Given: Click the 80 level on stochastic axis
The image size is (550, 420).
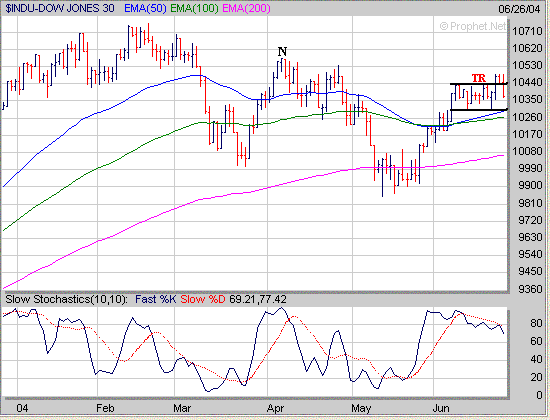Looking at the screenshot, I should pyautogui.click(x=536, y=323).
